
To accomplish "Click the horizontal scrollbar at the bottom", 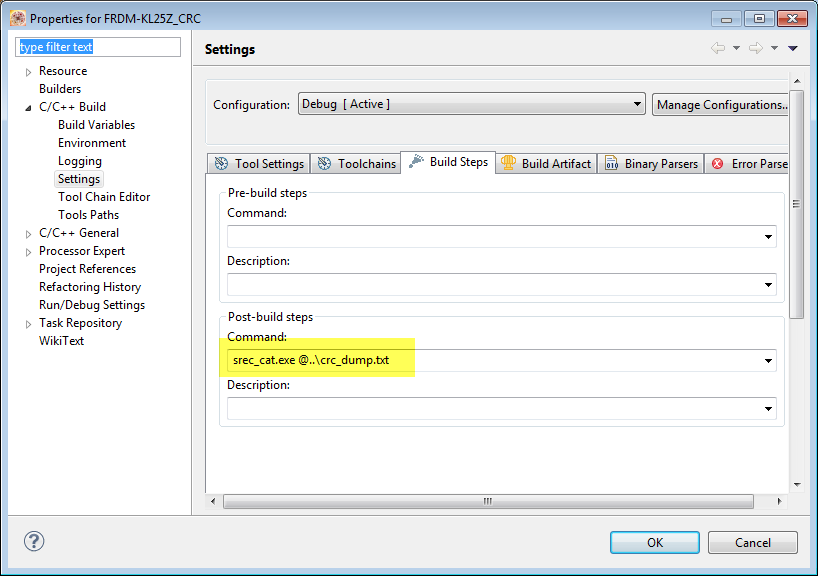I will [487, 501].
